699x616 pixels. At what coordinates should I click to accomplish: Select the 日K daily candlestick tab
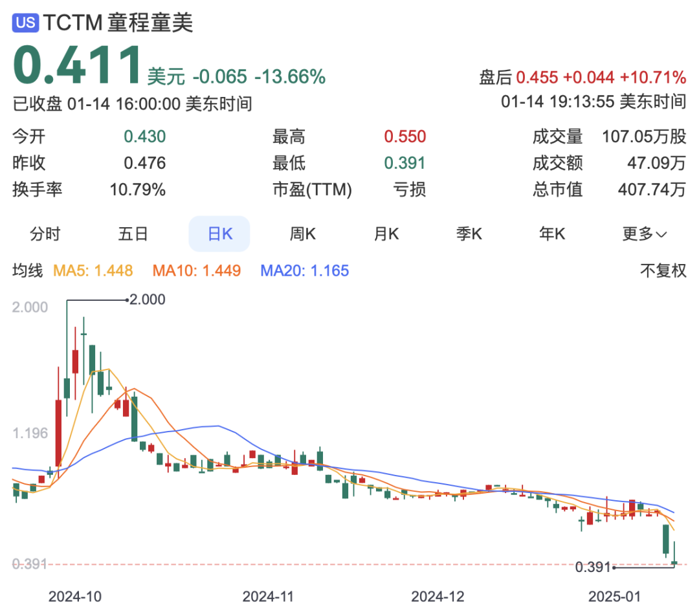tap(219, 234)
